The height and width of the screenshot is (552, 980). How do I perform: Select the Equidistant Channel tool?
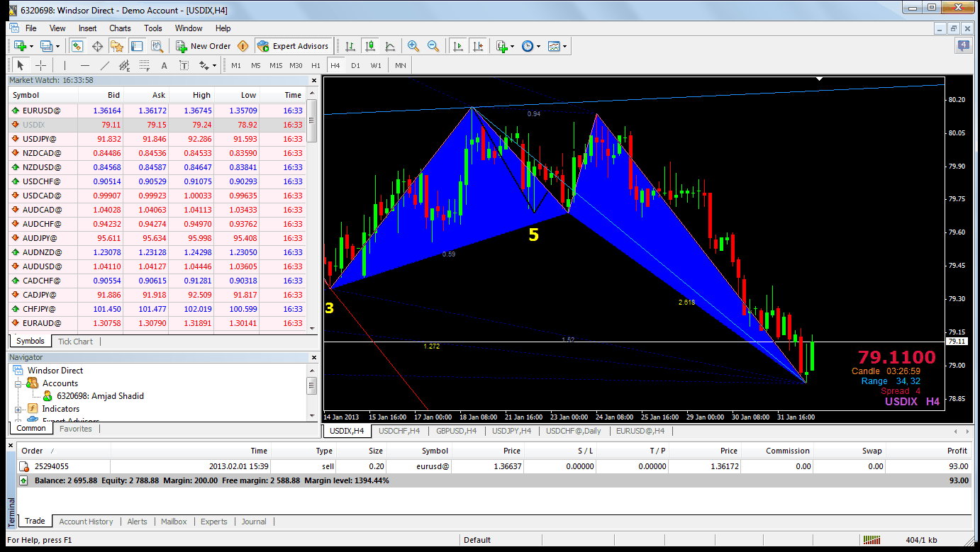(124, 65)
